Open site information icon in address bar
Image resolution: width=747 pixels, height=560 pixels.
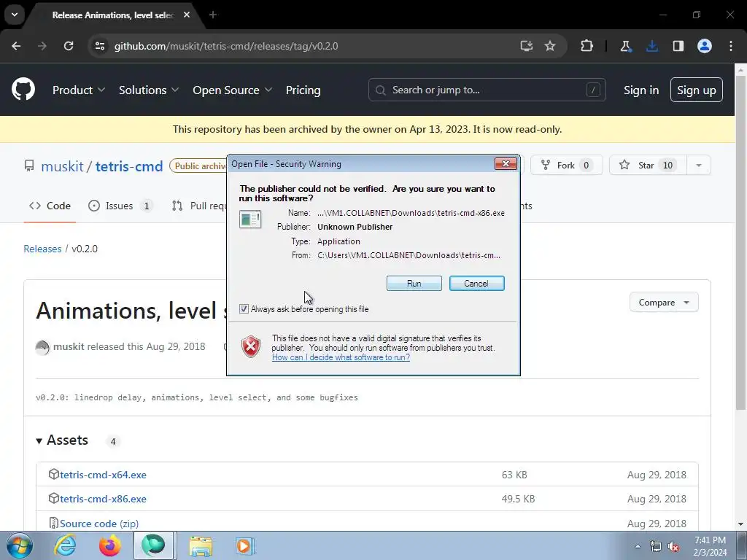click(x=100, y=46)
